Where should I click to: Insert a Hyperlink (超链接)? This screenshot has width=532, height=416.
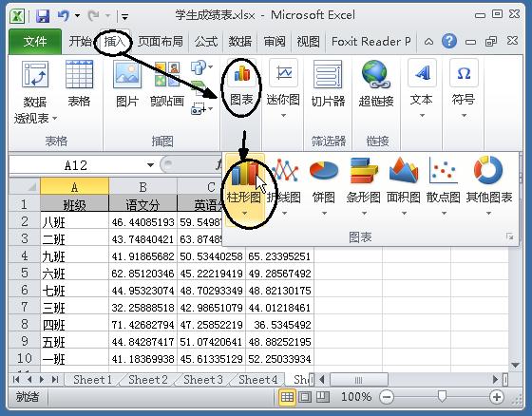376,83
